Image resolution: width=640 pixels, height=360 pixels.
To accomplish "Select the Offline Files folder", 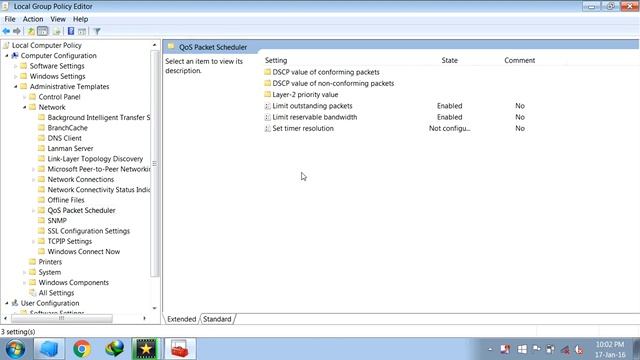I will coord(66,200).
